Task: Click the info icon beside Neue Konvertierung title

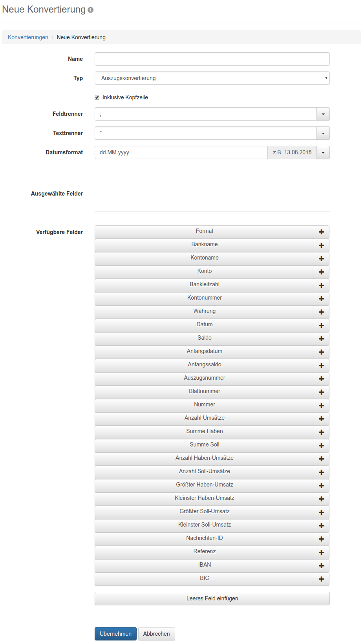Action: point(91,10)
